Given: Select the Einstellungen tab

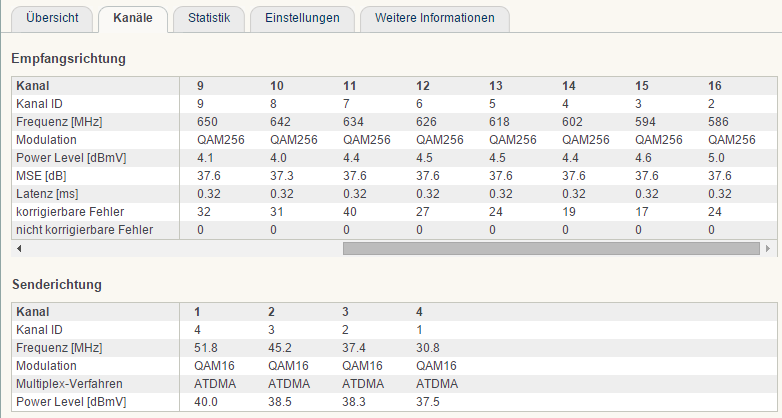Looking at the screenshot, I should pyautogui.click(x=302, y=19).
